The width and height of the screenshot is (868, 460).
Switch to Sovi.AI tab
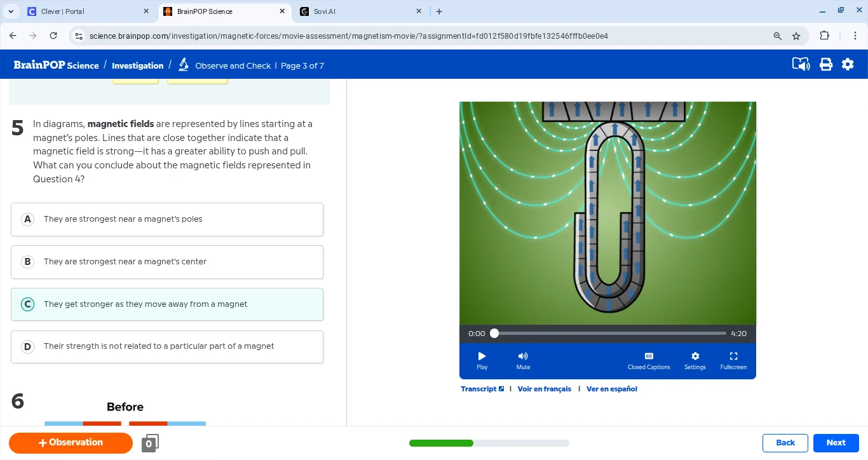356,11
